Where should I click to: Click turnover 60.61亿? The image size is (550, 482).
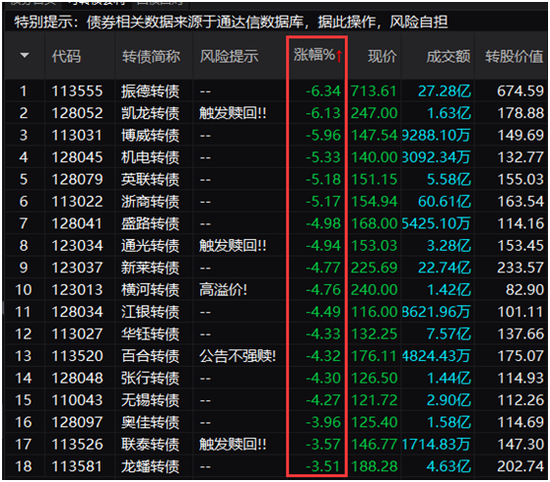click(444, 202)
